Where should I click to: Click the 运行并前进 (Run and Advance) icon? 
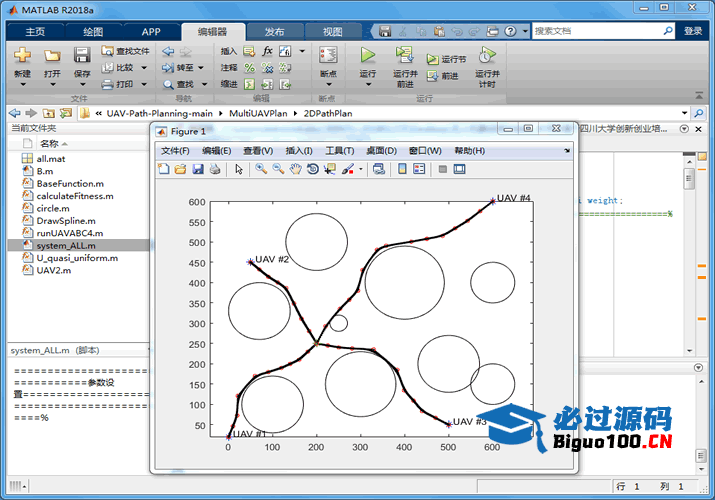point(404,55)
